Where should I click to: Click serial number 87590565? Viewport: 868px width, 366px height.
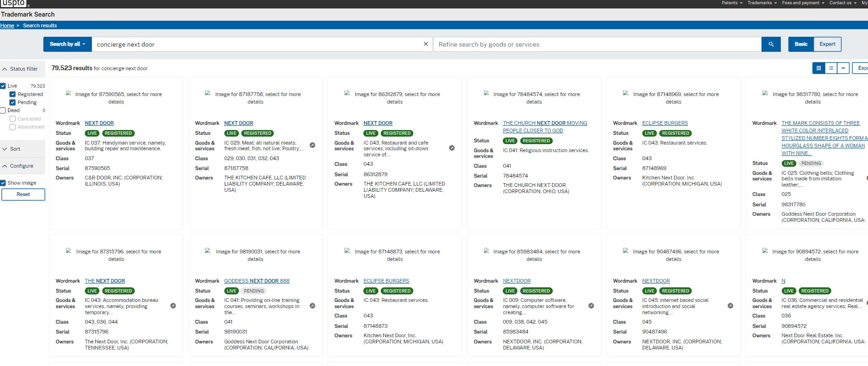98,168
